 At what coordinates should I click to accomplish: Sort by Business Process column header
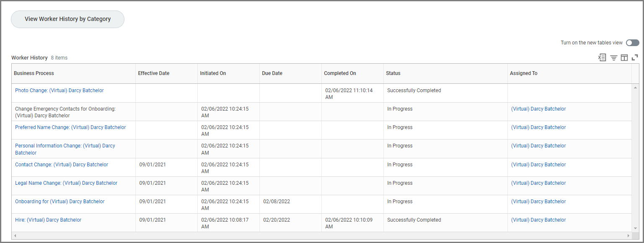[x=34, y=73]
